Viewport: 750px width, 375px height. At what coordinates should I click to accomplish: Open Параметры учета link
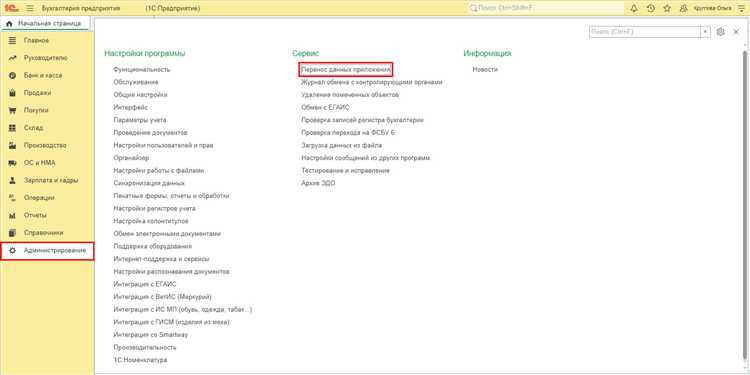(x=140, y=120)
